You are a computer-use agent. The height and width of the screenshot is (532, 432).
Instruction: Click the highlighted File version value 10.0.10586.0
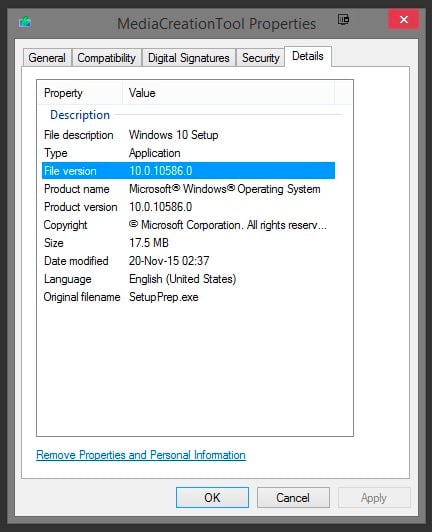pyautogui.click(x=161, y=171)
